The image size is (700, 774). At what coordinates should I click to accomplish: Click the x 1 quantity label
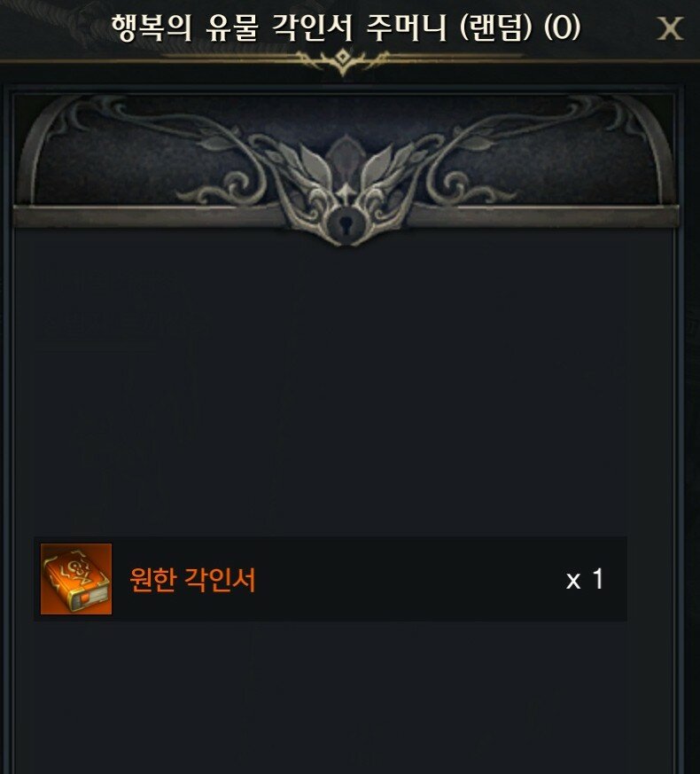[x=585, y=579]
